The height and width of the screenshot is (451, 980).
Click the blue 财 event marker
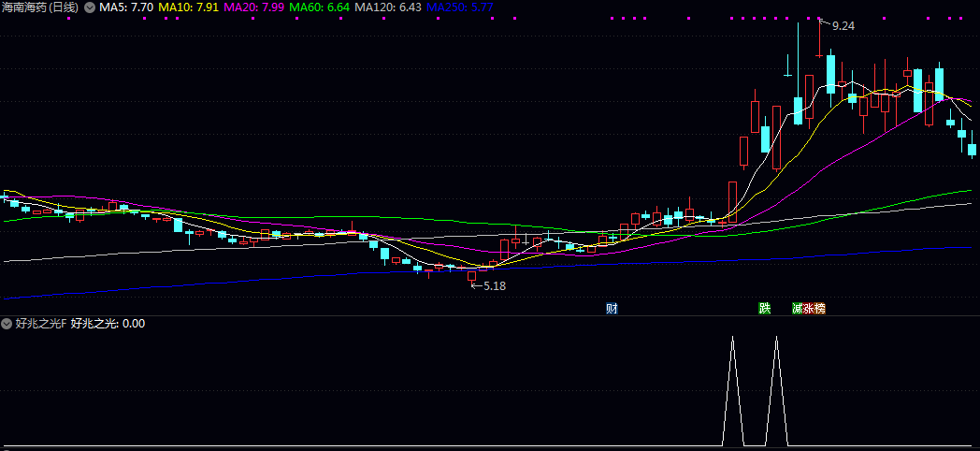pos(612,308)
